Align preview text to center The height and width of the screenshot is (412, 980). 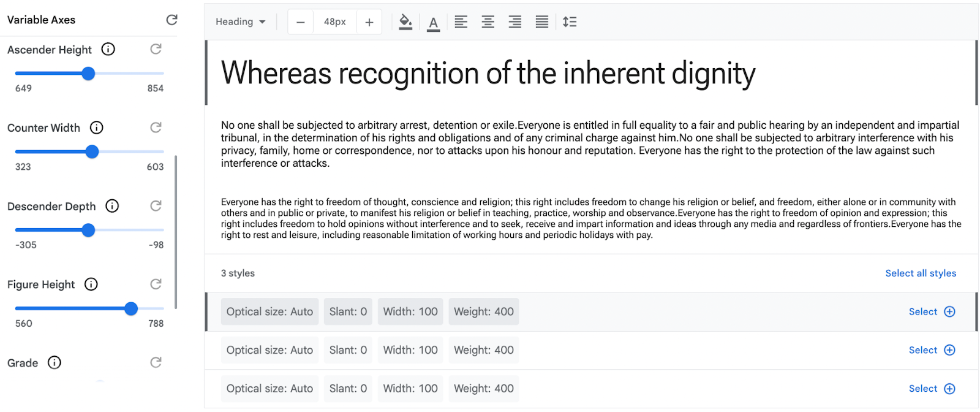488,22
